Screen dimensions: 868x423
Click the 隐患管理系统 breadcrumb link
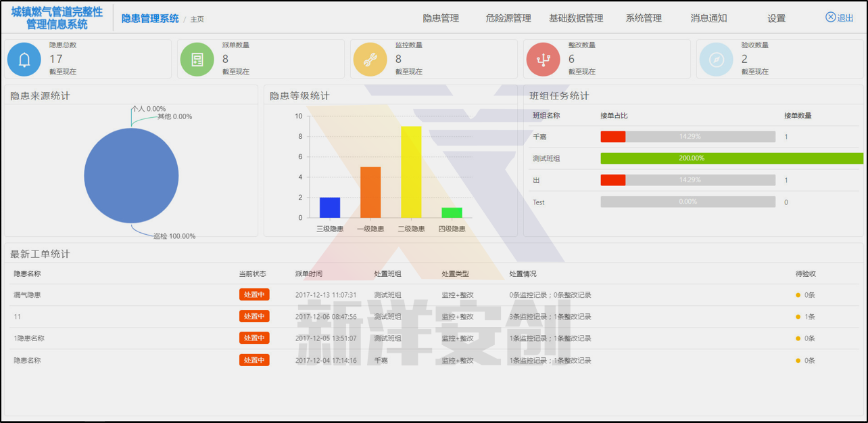click(150, 18)
